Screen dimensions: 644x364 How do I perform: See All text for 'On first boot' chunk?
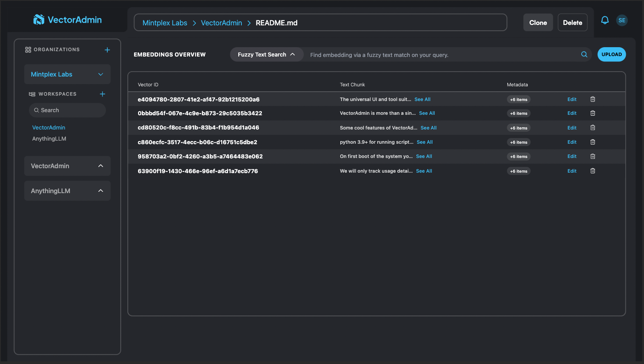(x=424, y=156)
